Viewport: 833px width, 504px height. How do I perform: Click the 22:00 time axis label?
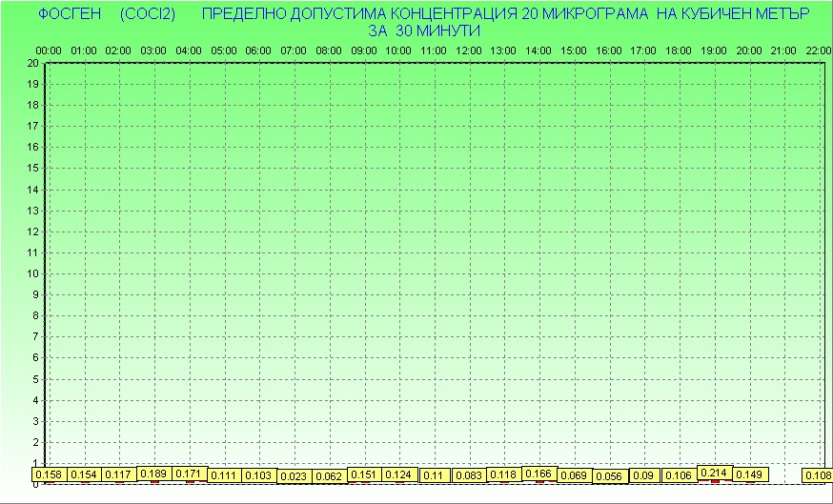tap(819, 50)
